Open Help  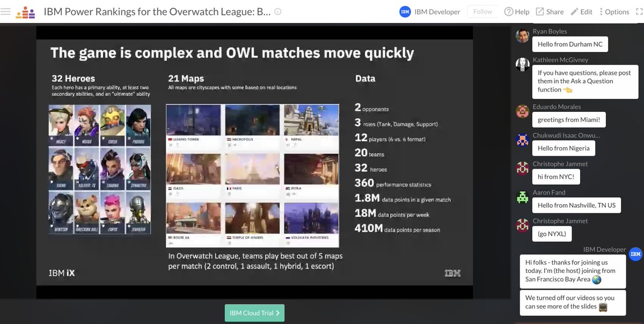pos(517,12)
